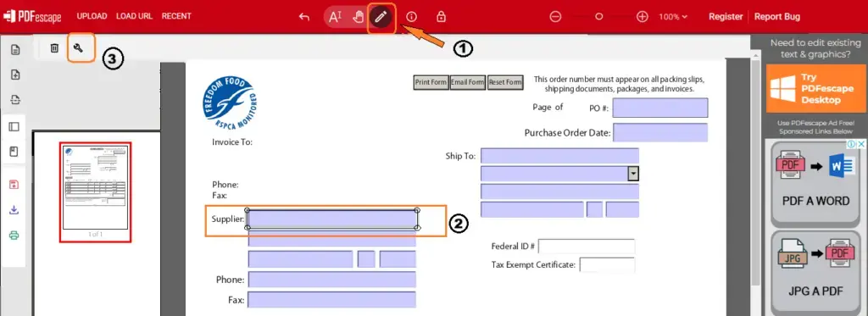Click the trash delete icon
Image resolution: width=868 pixels, height=316 pixels.
(x=54, y=48)
